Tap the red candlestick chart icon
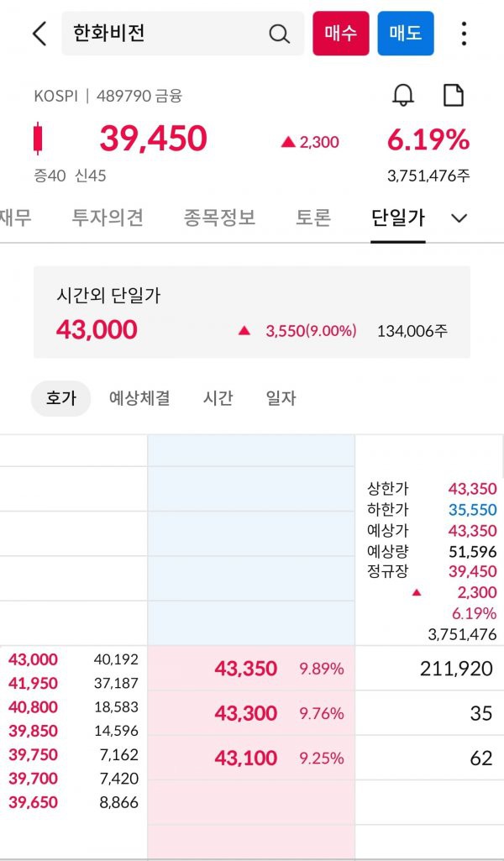Screen dimensions: 504x861 38,139
